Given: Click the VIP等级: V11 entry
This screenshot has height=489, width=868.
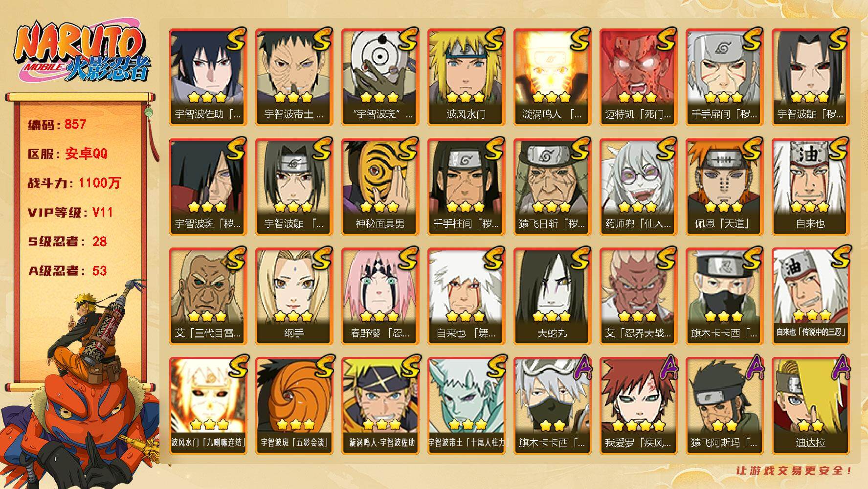Looking at the screenshot, I should [70, 212].
